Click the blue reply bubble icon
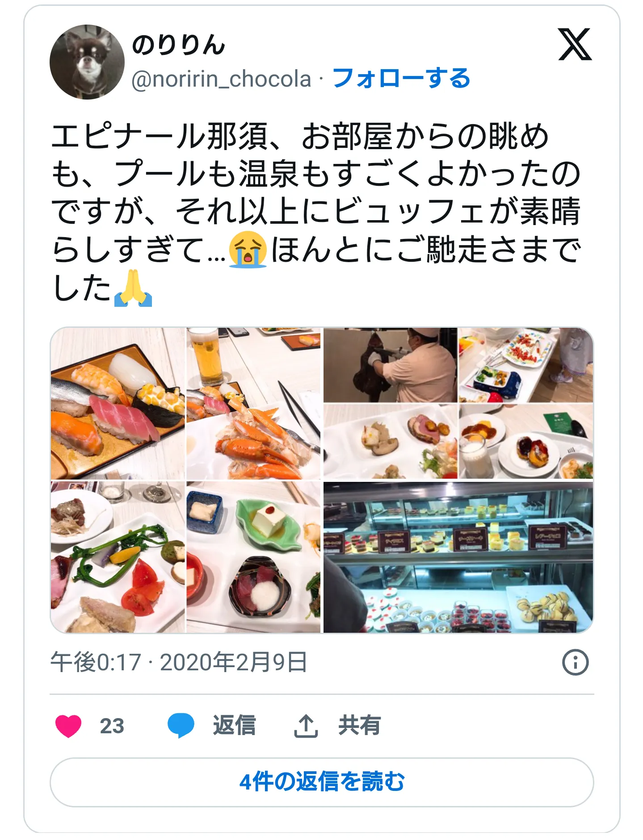Image resolution: width=643 pixels, height=840 pixels. tap(181, 726)
